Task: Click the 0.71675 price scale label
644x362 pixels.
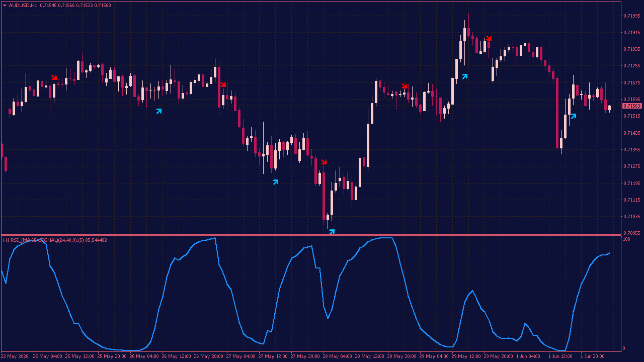Action: [x=632, y=82]
